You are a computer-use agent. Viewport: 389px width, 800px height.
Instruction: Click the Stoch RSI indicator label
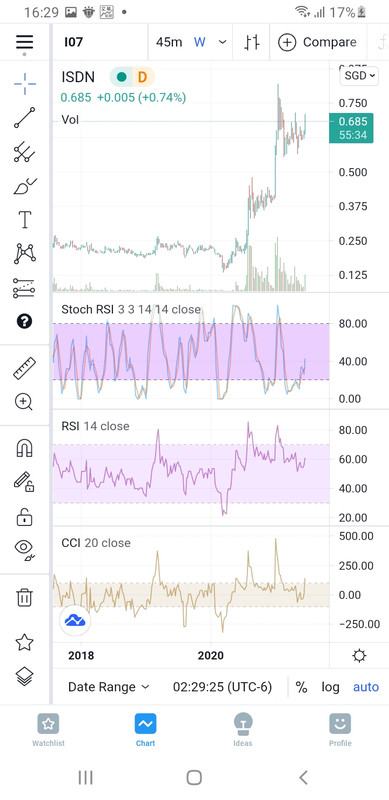tap(131, 309)
